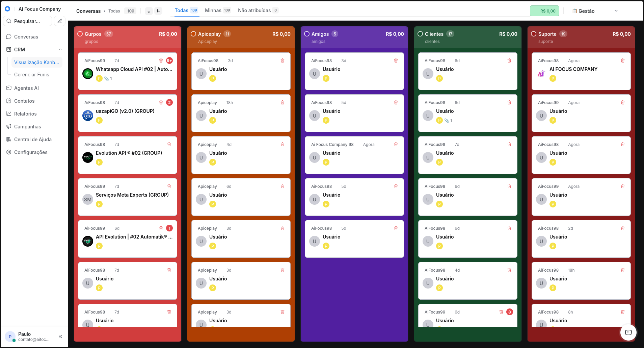Open the chat support bubble at bottom right

pyautogui.click(x=628, y=332)
